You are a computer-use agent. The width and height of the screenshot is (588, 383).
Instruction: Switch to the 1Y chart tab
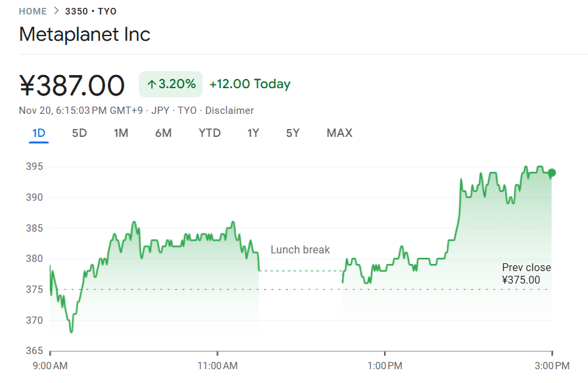click(x=253, y=133)
